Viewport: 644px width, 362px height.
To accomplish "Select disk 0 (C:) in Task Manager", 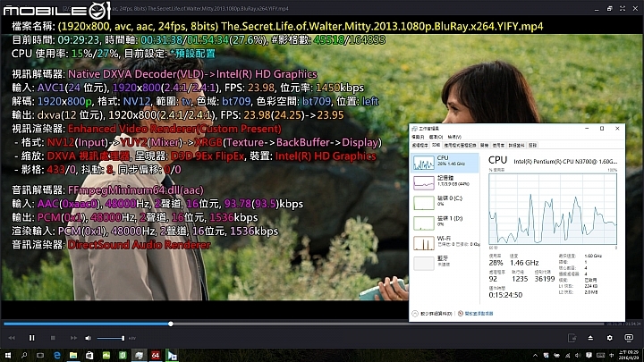I will 445,202.
